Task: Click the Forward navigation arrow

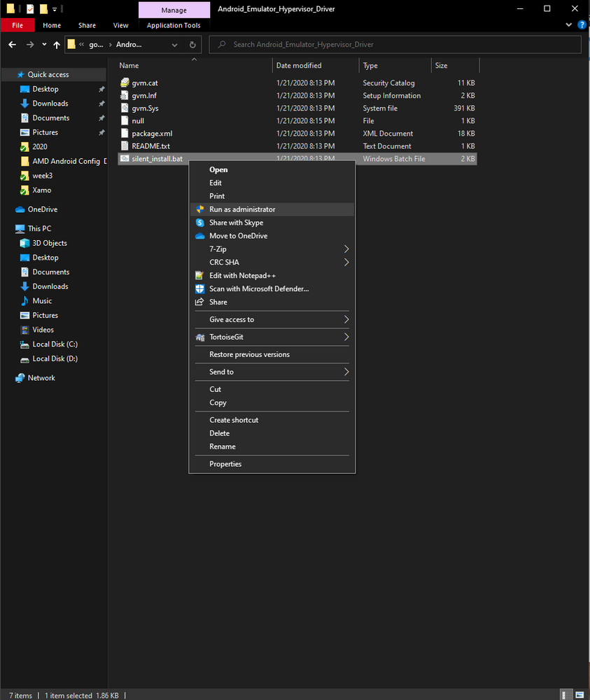Action: 30,45
